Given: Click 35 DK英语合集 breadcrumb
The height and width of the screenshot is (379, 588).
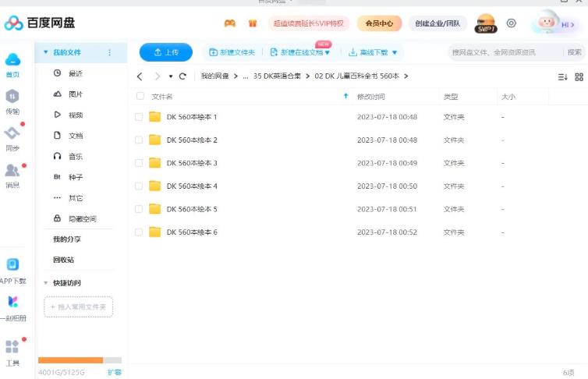Looking at the screenshot, I should point(277,76).
